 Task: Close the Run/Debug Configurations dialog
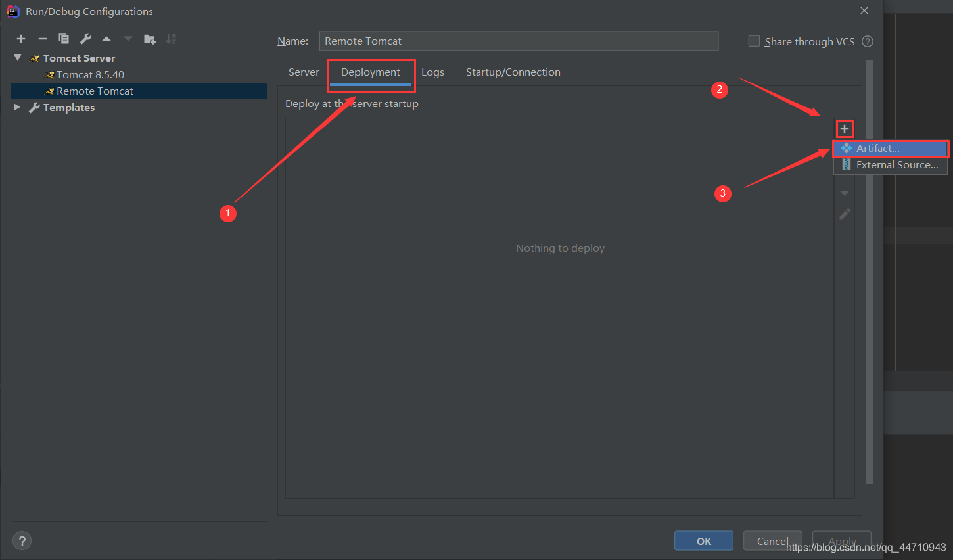864,11
